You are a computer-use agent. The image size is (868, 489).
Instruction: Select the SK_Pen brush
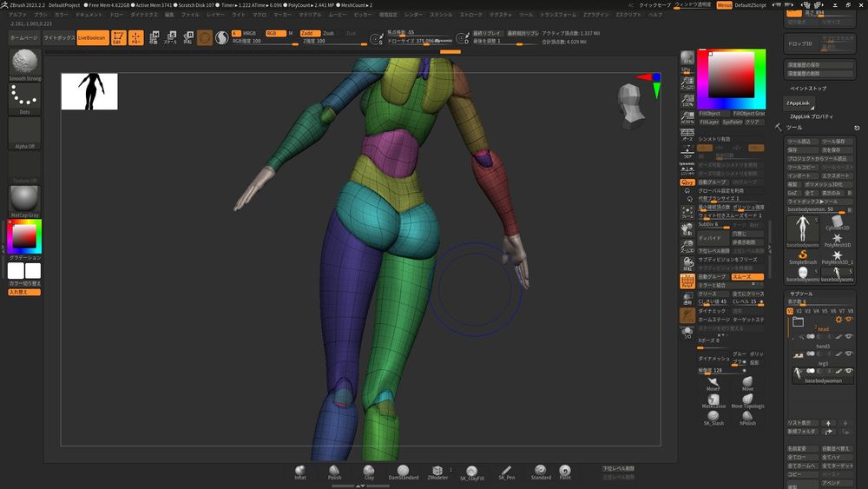click(506, 472)
